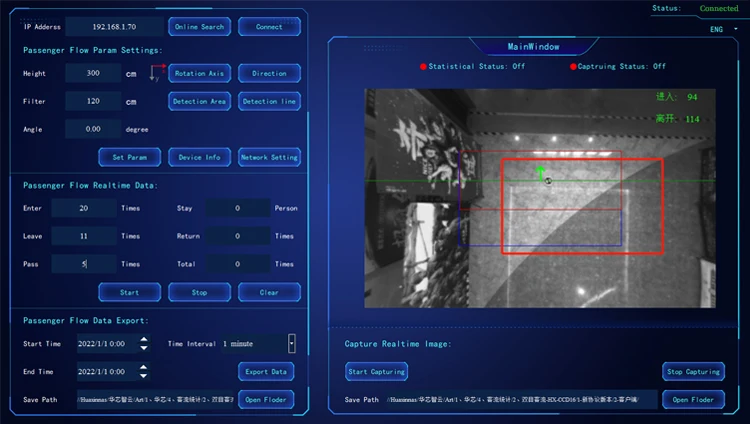The width and height of the screenshot is (750, 424).
Task: Open Network Setting
Action: coord(269,157)
